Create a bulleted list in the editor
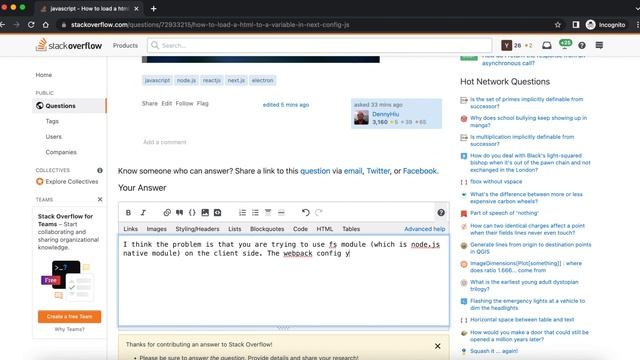The width and height of the screenshot is (640, 360). point(255,213)
